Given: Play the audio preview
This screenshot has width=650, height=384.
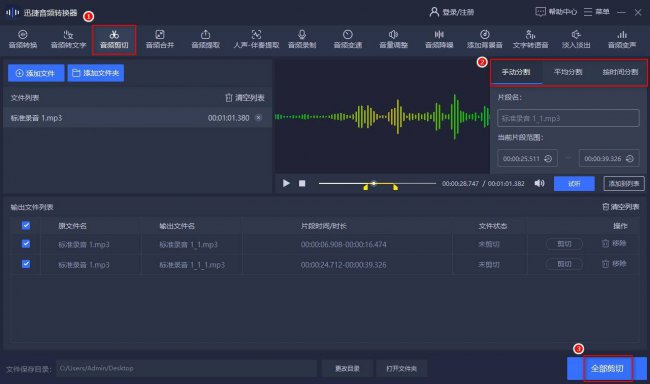Looking at the screenshot, I should click(x=286, y=183).
